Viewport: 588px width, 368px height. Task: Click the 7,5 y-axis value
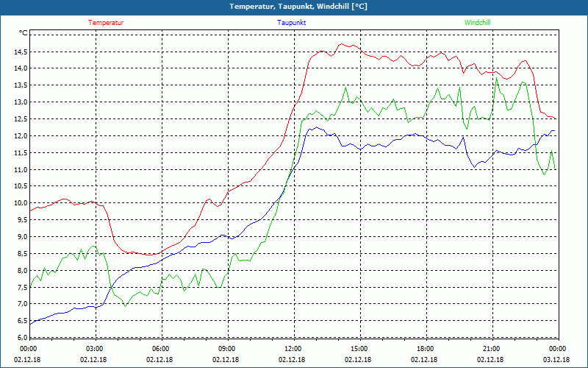pos(22,287)
